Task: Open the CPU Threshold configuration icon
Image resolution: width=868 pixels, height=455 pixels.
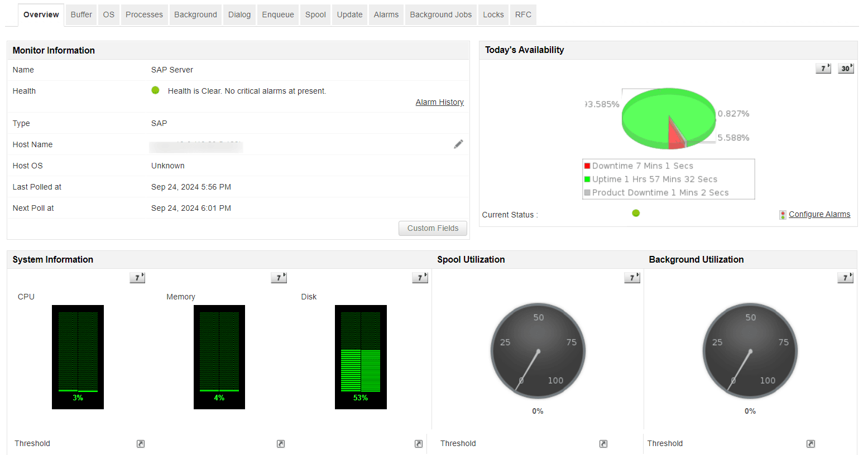Action: pyautogui.click(x=140, y=443)
